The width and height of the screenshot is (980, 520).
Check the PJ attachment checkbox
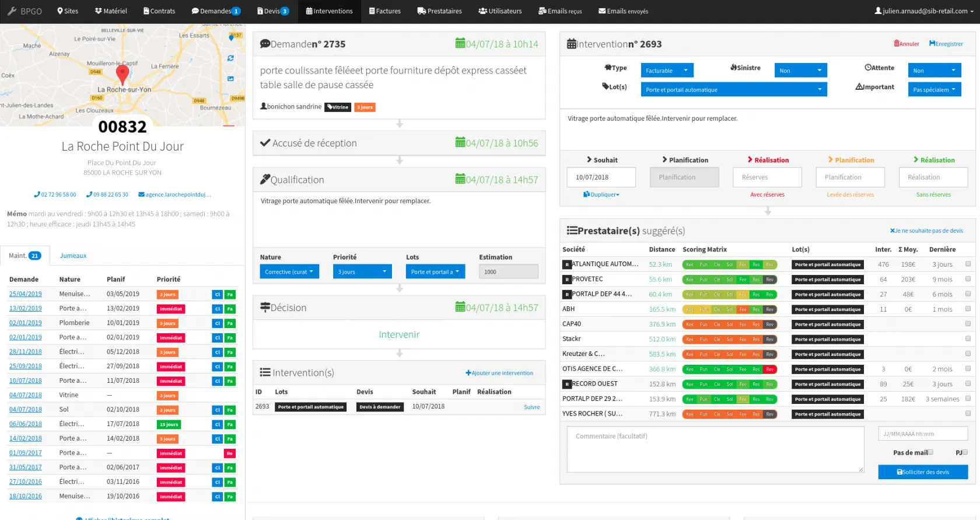coord(965,452)
